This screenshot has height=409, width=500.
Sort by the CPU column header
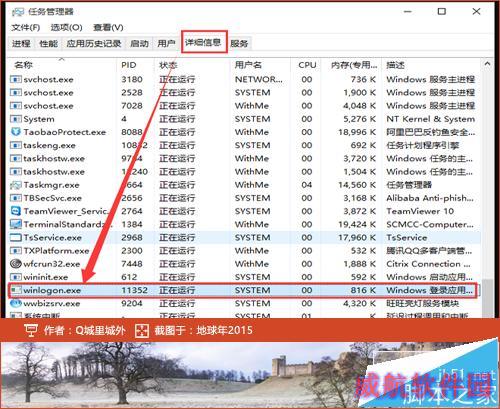(x=307, y=65)
